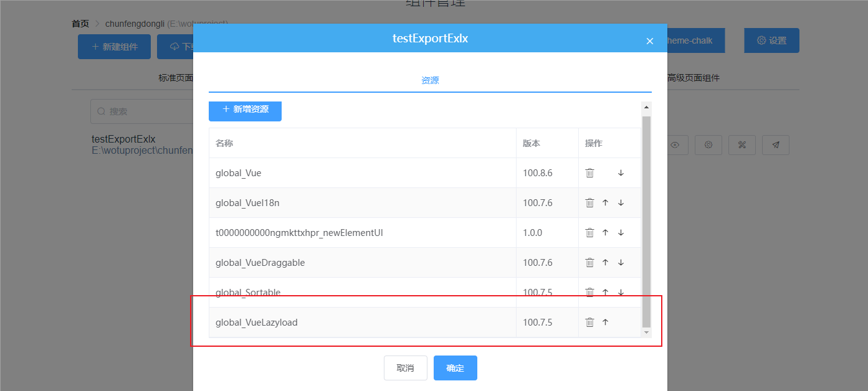Click 取消 to cancel dialog
The height and width of the screenshot is (391, 868).
click(x=406, y=368)
